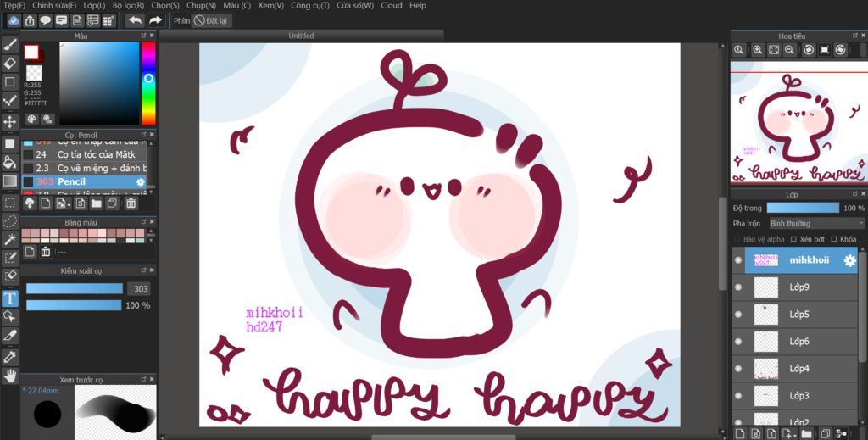Click the transparent color swatch
This screenshot has width=868, height=440.
[x=34, y=73]
